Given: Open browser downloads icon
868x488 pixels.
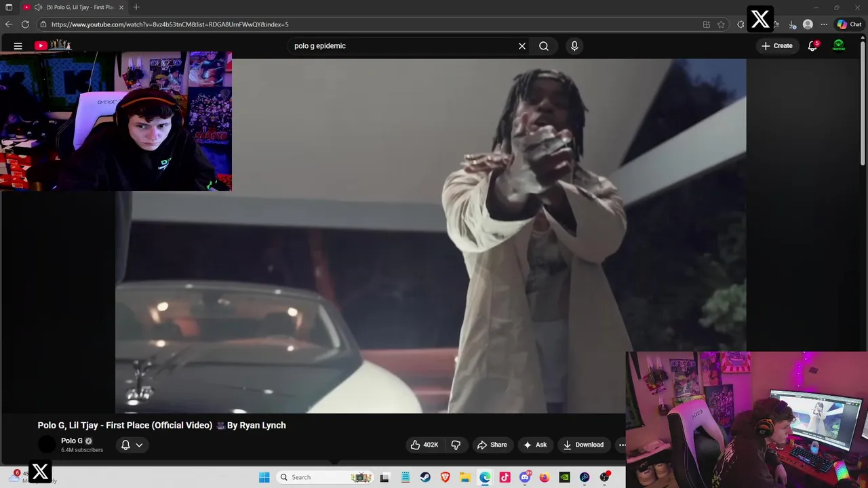Looking at the screenshot, I should (x=792, y=24).
